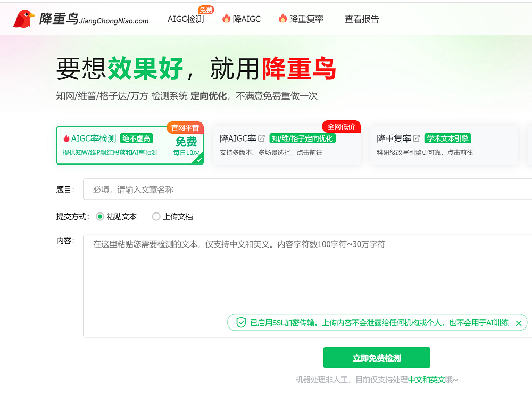This screenshot has height=410, width=532.
Task: Focus the 内容 text area
Action: coord(307,286)
